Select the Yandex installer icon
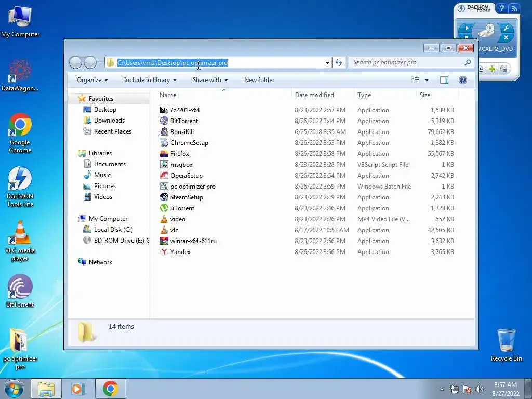Screen dimensions: 532x399 pos(164,252)
